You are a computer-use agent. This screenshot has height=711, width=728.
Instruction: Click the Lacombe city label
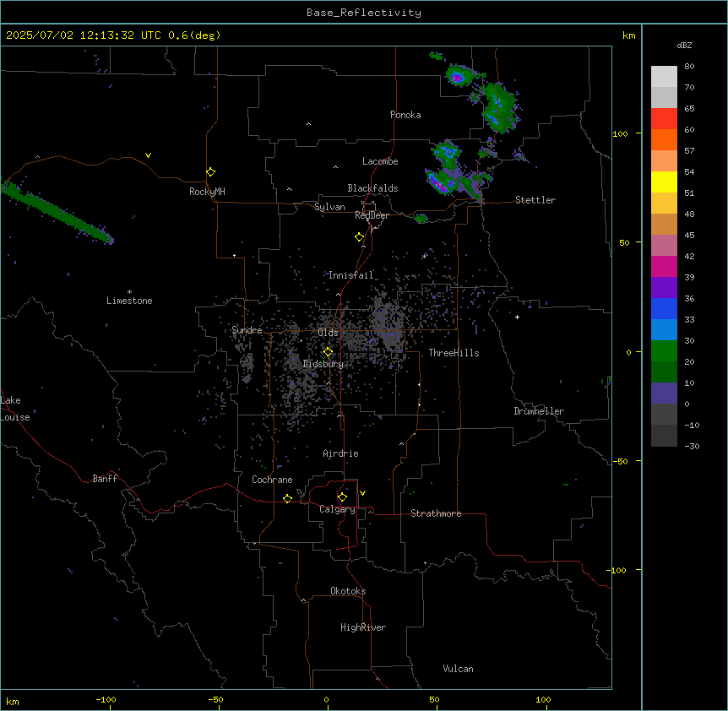[x=380, y=161]
